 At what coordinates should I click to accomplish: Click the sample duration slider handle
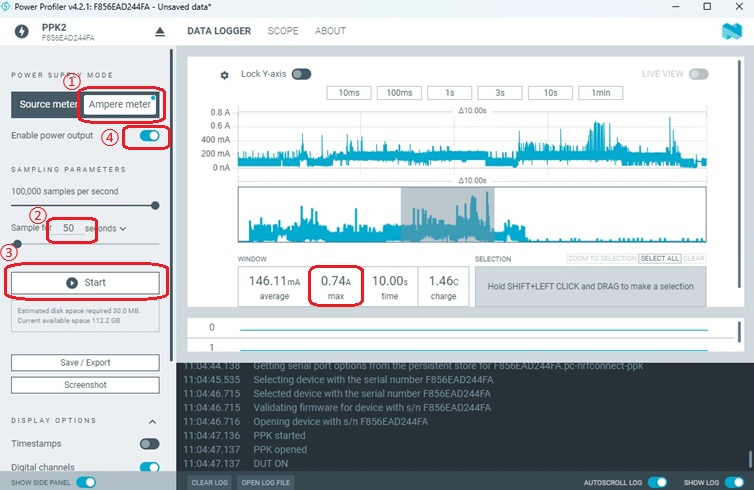(17, 244)
